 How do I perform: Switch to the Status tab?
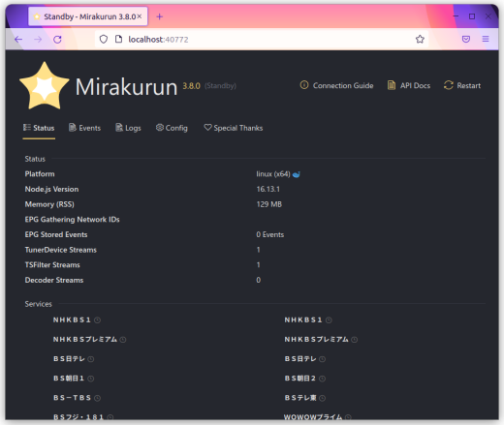39,128
